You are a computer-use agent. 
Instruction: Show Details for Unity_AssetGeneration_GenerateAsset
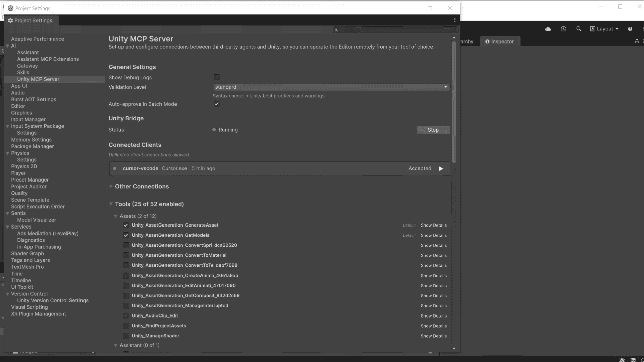coord(434,225)
